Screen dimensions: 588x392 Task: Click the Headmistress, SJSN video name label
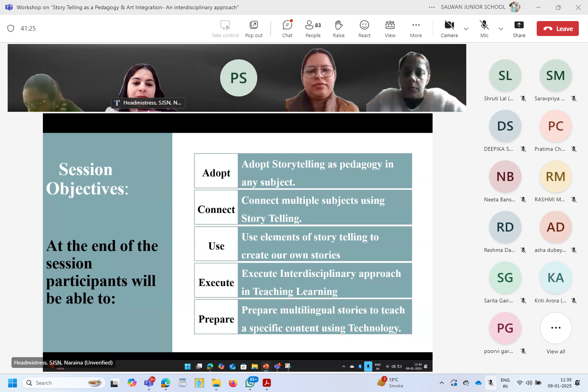[149, 103]
